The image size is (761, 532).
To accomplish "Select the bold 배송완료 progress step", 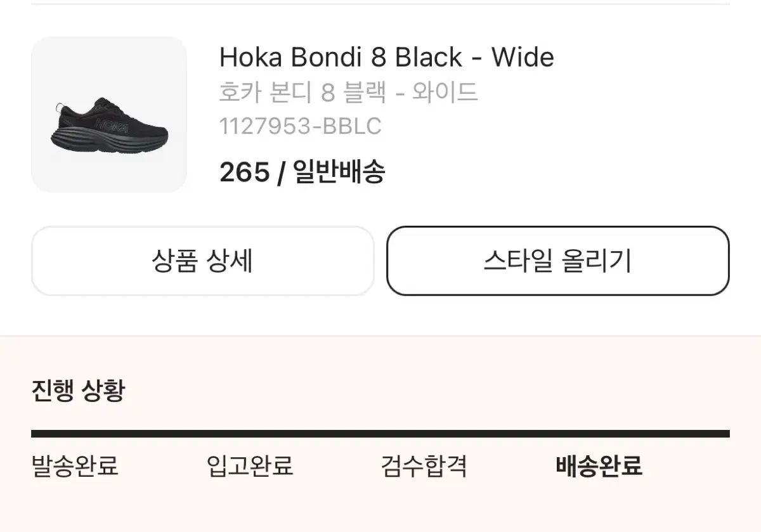I will [599, 466].
